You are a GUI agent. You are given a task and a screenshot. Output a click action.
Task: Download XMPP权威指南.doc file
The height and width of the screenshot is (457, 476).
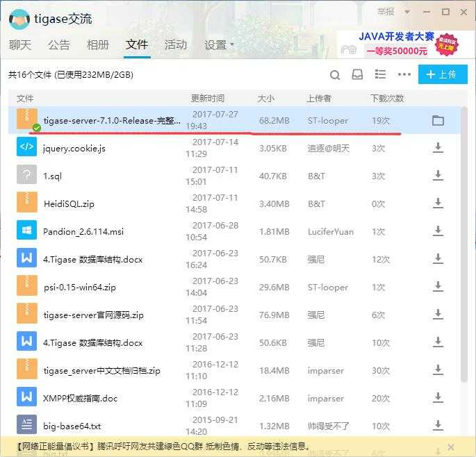click(x=438, y=398)
